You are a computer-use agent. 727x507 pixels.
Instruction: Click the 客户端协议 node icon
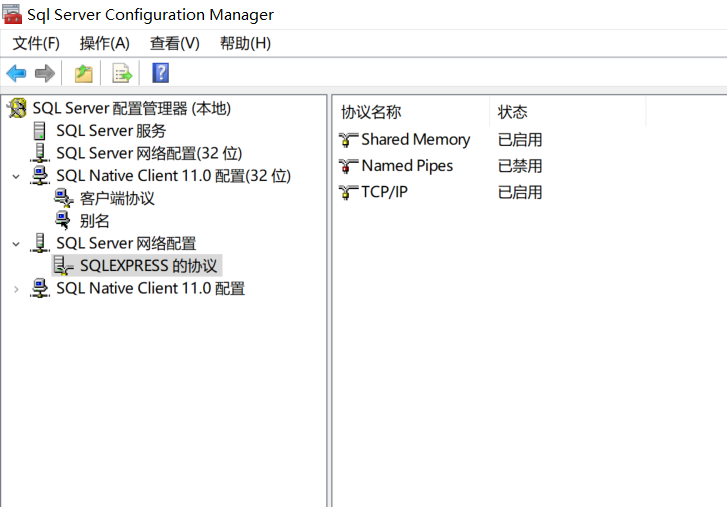[x=64, y=198]
